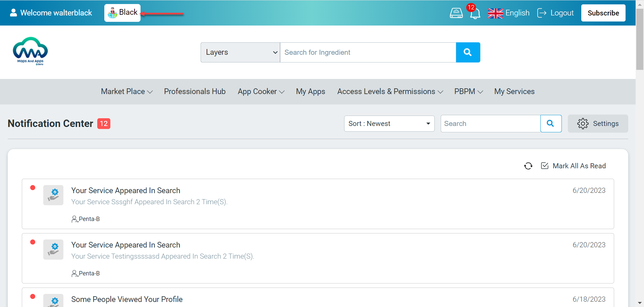Click the 12 badge beside Notification Center
Viewport: 644px width, 307px height.
click(x=104, y=124)
